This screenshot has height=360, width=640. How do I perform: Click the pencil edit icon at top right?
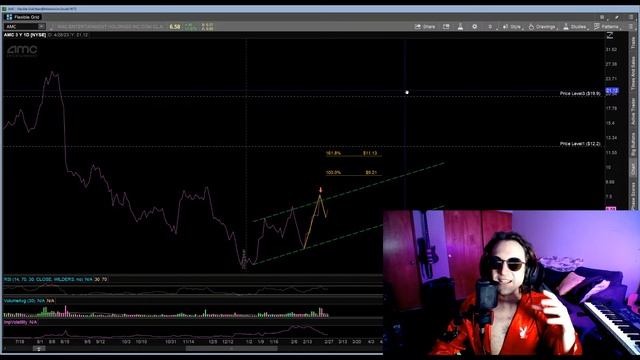click(617, 17)
